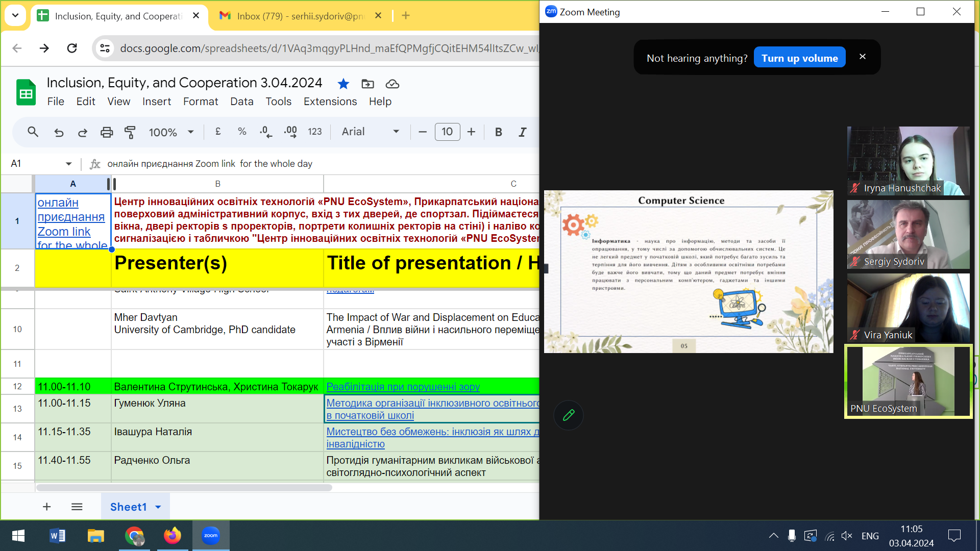Click the Print icon in Sheets toolbar
Screen dimensions: 980x551
coord(106,132)
